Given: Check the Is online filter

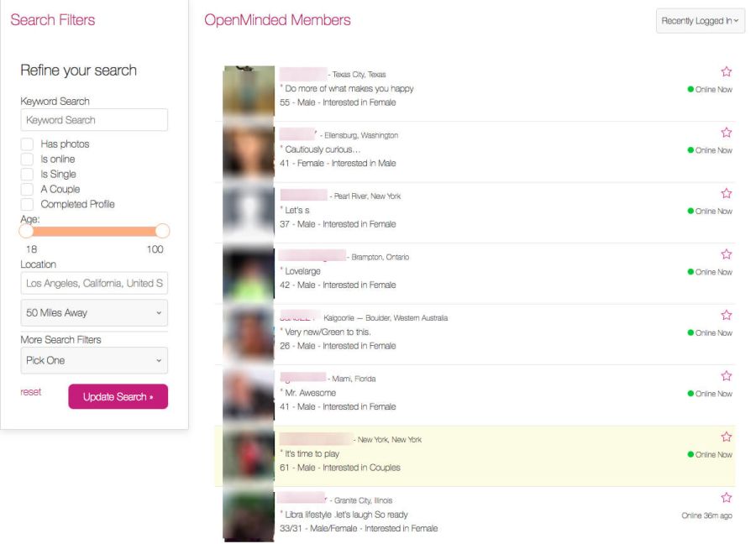Looking at the screenshot, I should (28, 159).
